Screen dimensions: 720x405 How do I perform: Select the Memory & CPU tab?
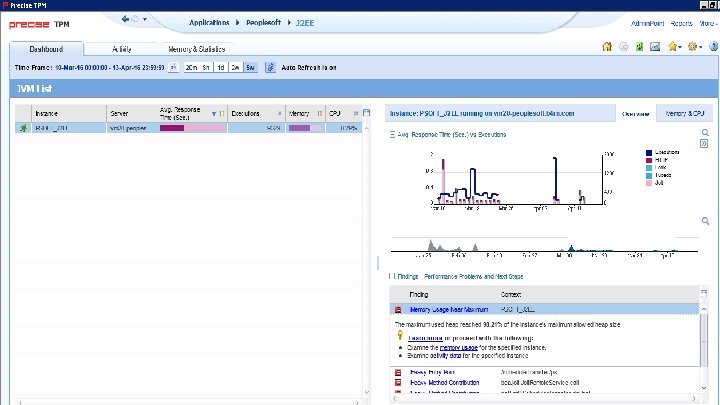pyautogui.click(x=685, y=113)
